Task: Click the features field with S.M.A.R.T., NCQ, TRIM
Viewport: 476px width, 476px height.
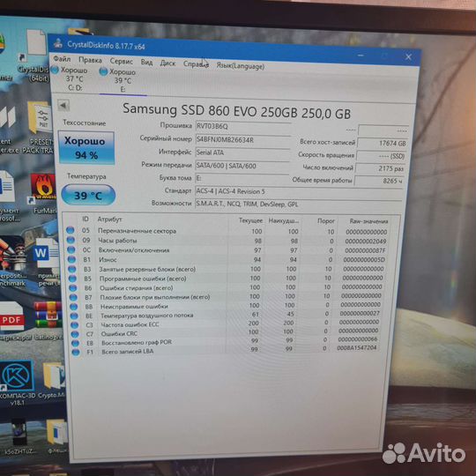Action: click(299, 205)
